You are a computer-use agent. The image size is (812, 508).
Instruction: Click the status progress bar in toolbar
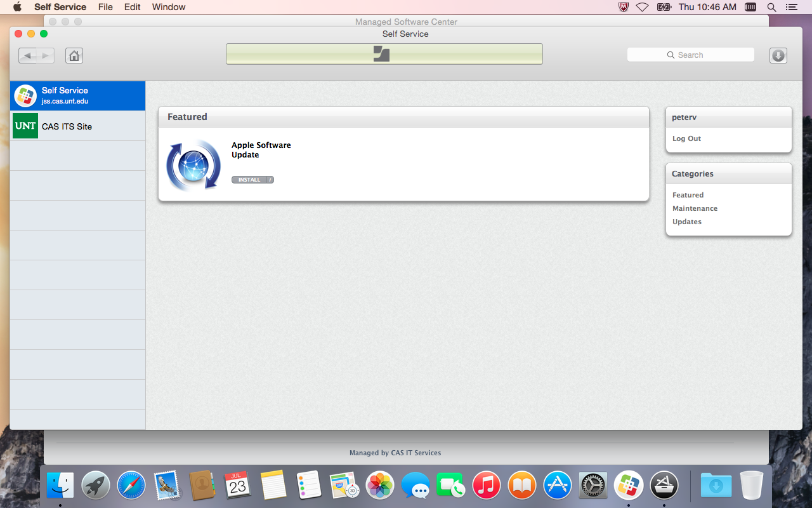(x=384, y=54)
